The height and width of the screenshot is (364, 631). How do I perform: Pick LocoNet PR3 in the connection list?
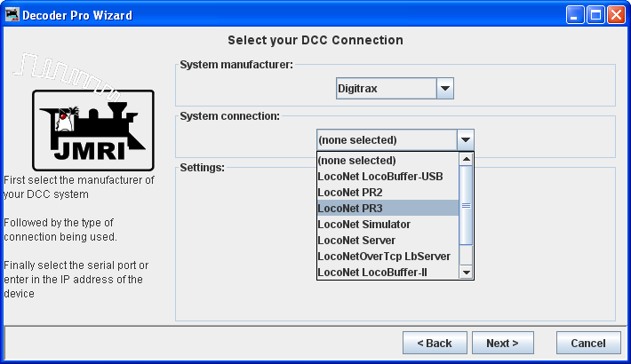tap(387, 208)
